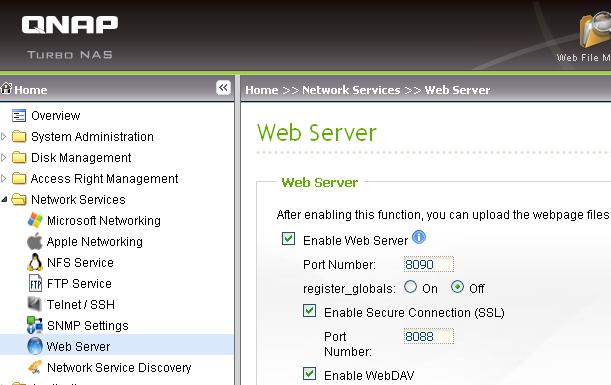Click the Web Server globe icon
Viewport: 611px width, 385px height.
(x=35, y=346)
